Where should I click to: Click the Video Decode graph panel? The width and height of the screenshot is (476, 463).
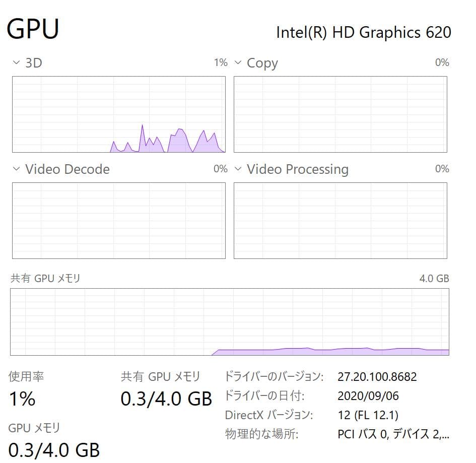pos(118,221)
